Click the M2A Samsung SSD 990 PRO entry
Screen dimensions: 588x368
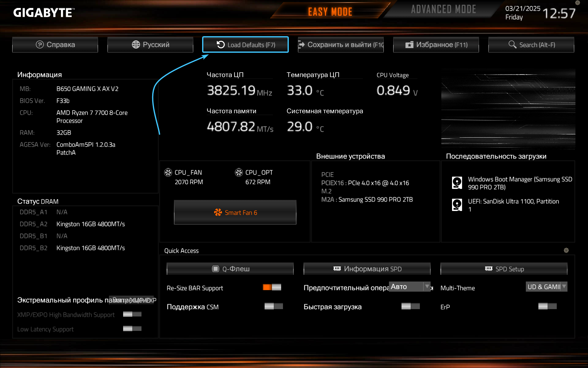(367, 200)
